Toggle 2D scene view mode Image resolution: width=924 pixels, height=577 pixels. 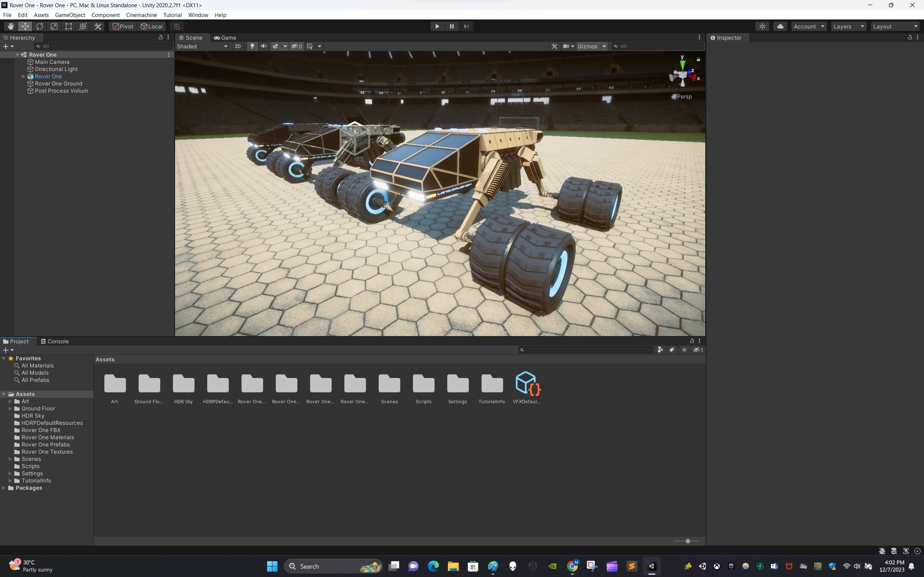(237, 46)
